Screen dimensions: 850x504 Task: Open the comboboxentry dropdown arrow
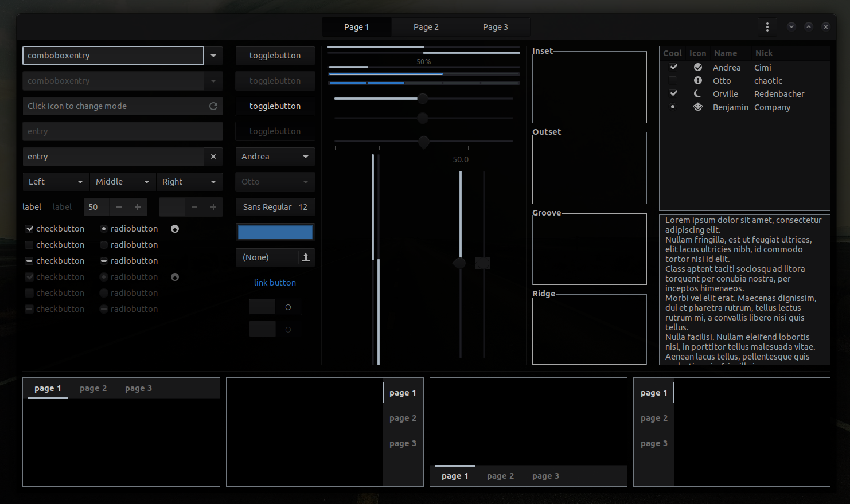coord(213,55)
